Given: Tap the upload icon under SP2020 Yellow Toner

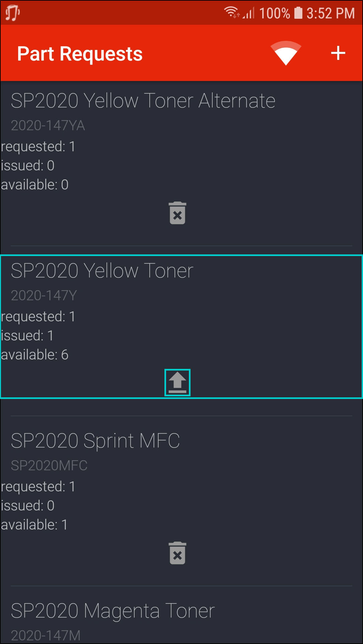Looking at the screenshot, I should (x=177, y=383).
